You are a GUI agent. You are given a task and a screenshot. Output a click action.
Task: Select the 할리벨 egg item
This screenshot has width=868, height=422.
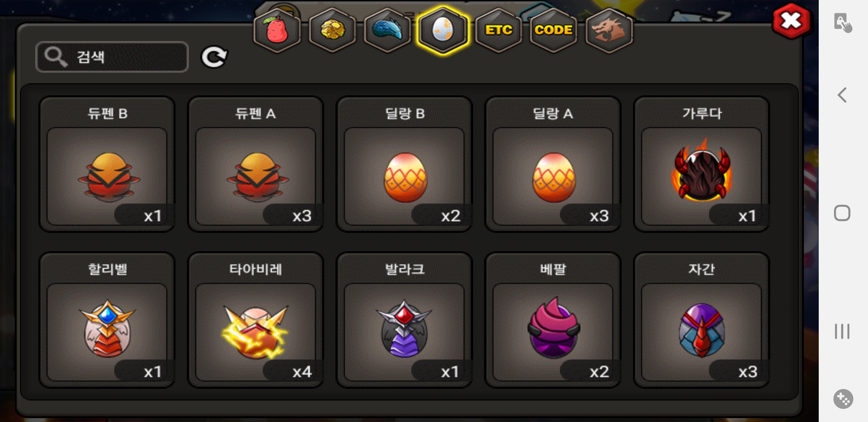click(x=107, y=320)
